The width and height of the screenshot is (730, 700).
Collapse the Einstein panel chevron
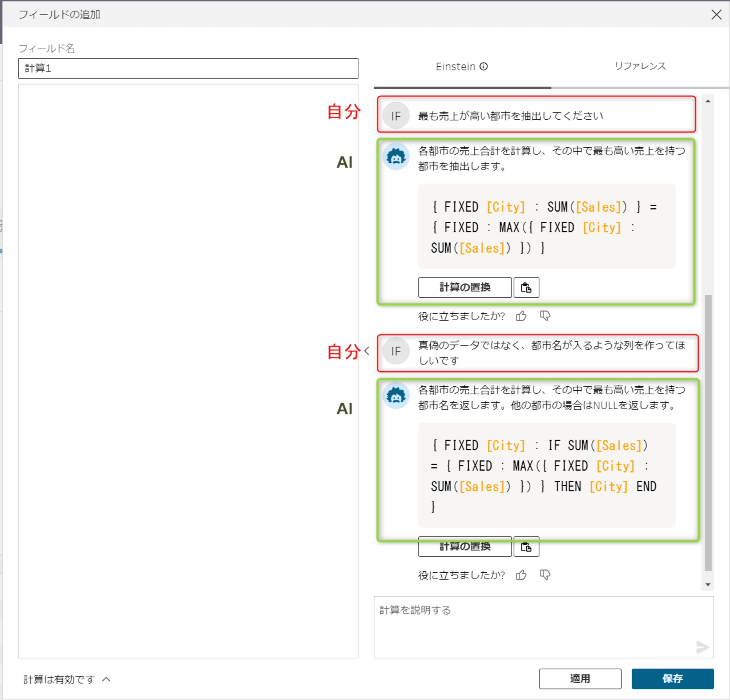[367, 351]
